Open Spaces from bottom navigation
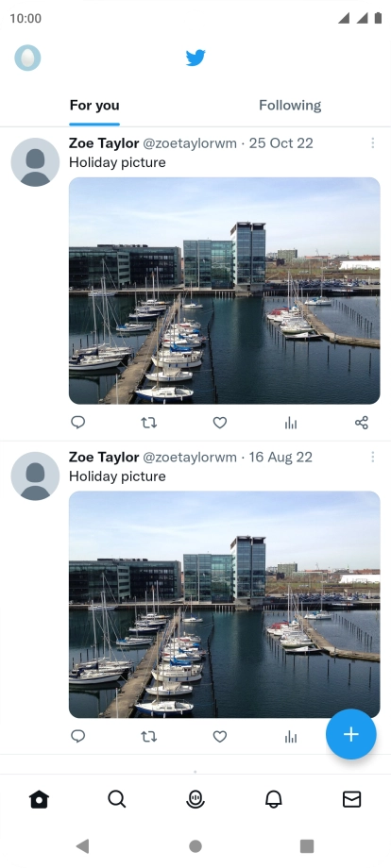 coord(195,799)
